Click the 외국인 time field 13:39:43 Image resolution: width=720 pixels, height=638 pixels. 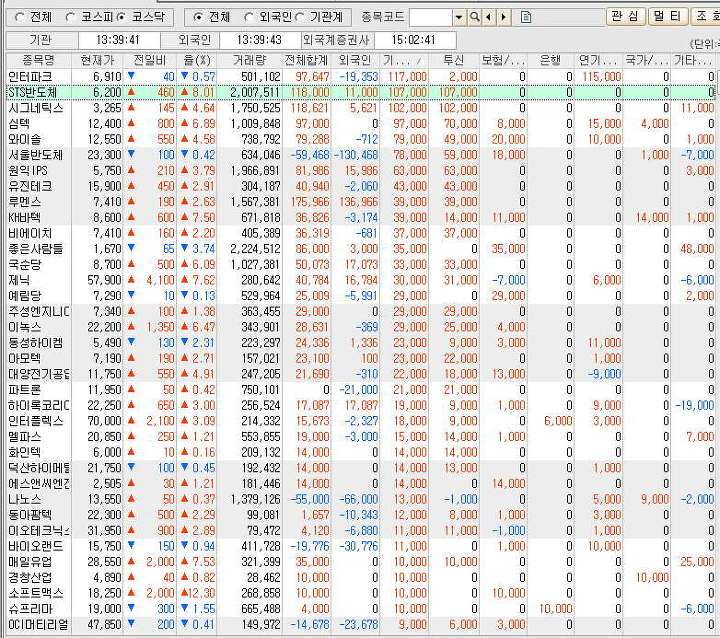(260, 40)
